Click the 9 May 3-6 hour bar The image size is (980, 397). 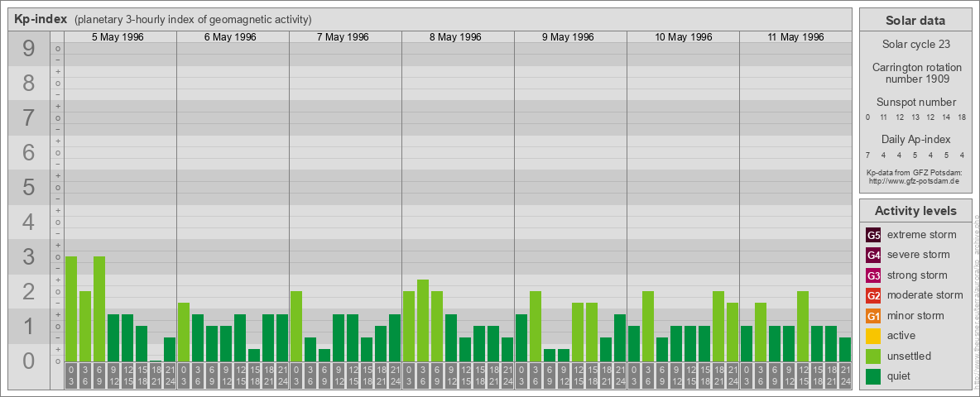(536, 326)
